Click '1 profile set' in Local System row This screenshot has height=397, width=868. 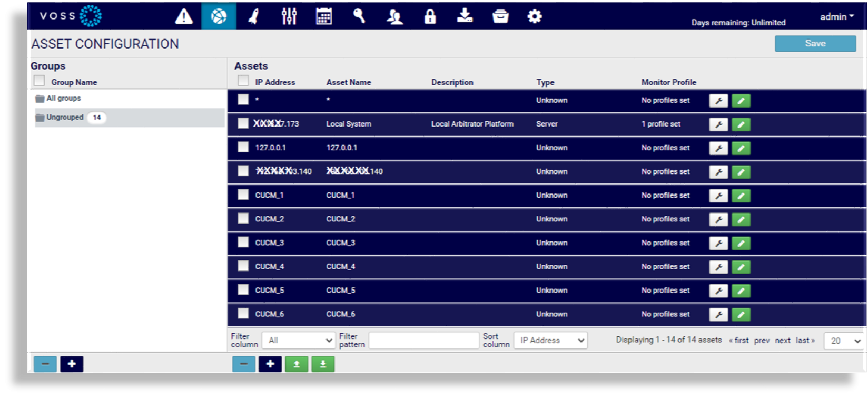[x=661, y=124]
